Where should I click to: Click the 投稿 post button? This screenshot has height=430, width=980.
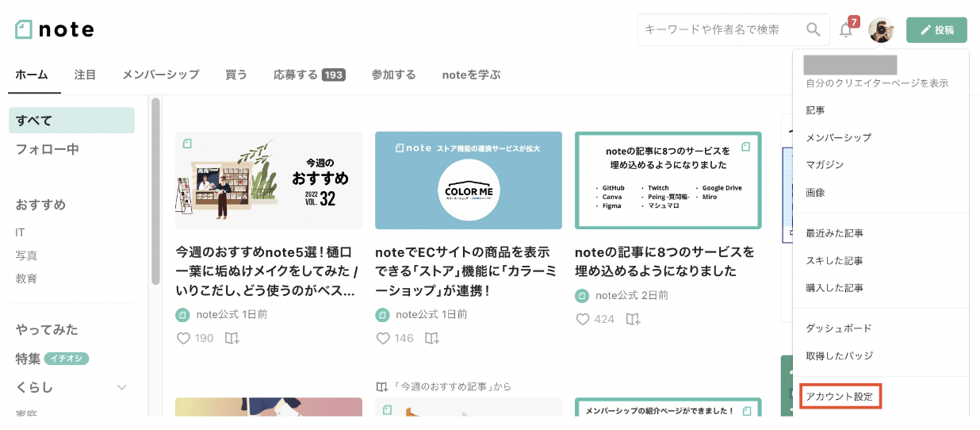tap(936, 30)
